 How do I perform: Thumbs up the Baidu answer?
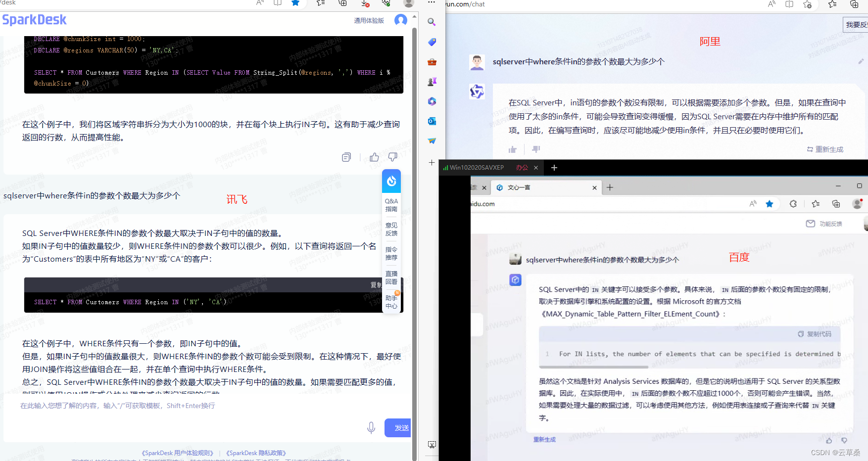coord(829,441)
